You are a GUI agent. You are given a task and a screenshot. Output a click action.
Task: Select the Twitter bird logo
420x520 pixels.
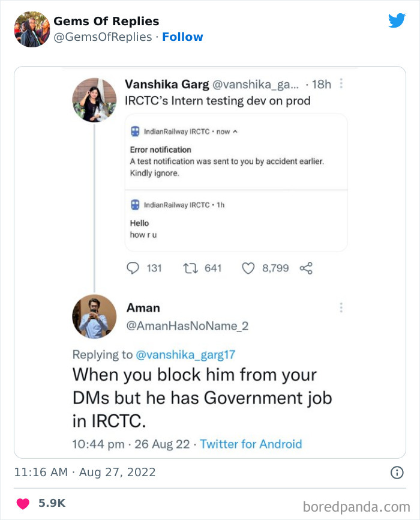tap(397, 19)
